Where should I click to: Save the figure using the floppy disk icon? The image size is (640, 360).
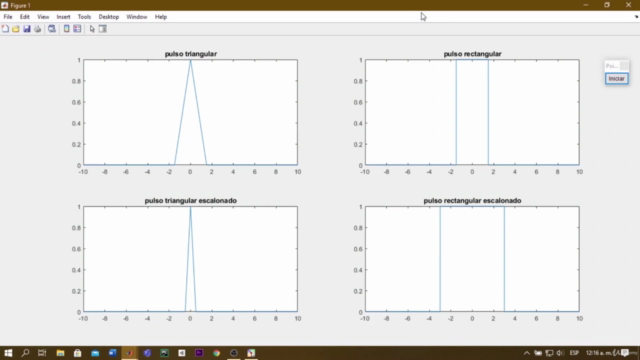27,29
